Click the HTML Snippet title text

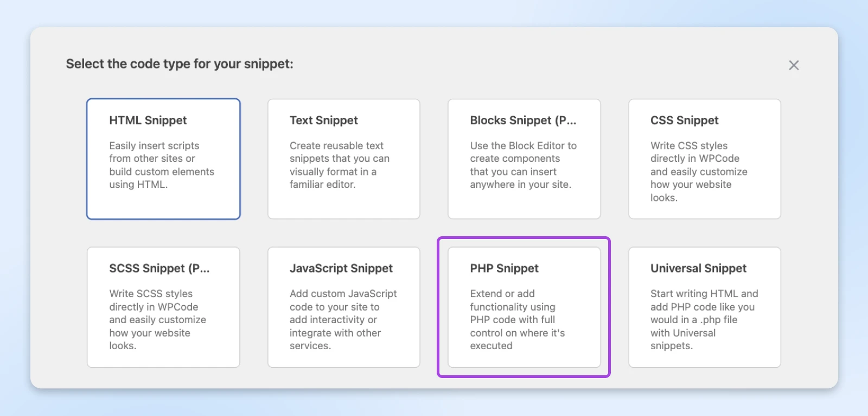[148, 121]
